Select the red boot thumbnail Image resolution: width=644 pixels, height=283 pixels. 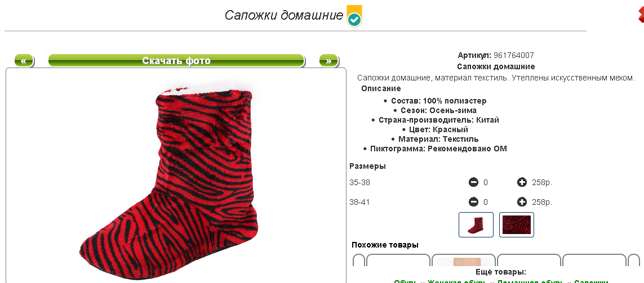[x=476, y=224]
